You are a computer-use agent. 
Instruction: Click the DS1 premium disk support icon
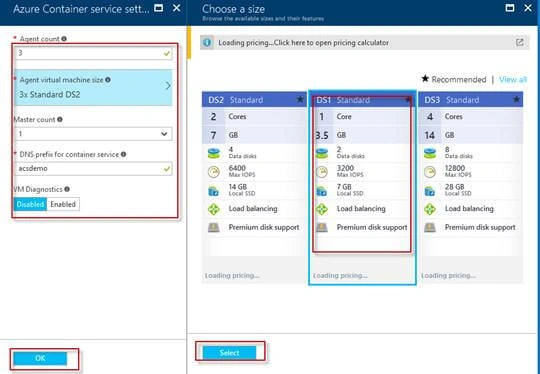(322, 227)
